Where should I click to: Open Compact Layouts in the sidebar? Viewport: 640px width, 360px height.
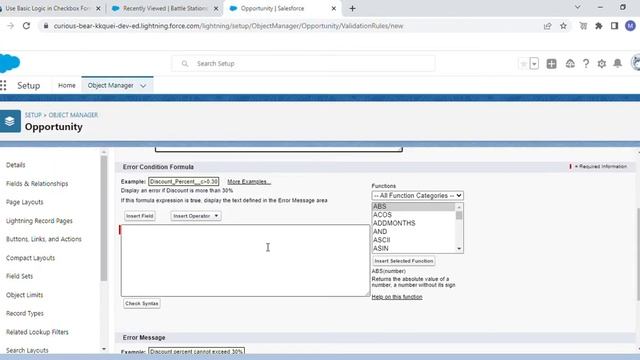click(x=30, y=258)
